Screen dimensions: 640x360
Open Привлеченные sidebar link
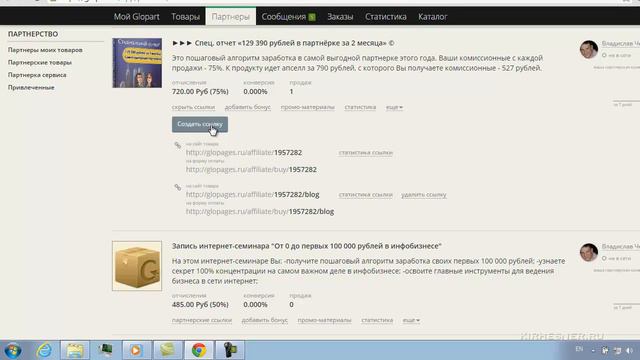(31, 87)
